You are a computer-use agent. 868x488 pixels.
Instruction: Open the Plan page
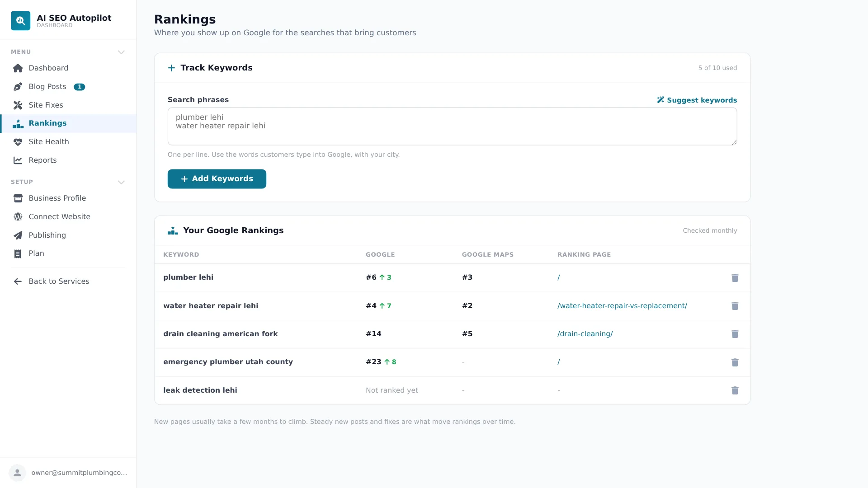[x=68, y=253]
